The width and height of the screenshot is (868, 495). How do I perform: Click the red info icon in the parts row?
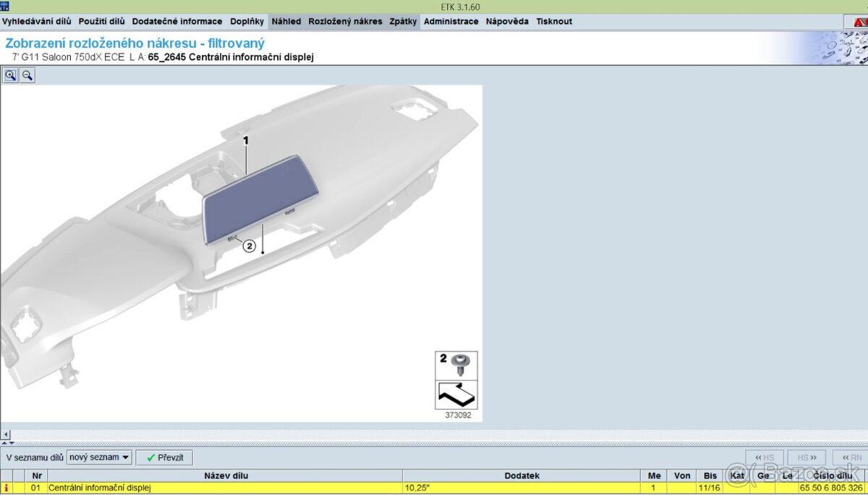click(x=7, y=488)
